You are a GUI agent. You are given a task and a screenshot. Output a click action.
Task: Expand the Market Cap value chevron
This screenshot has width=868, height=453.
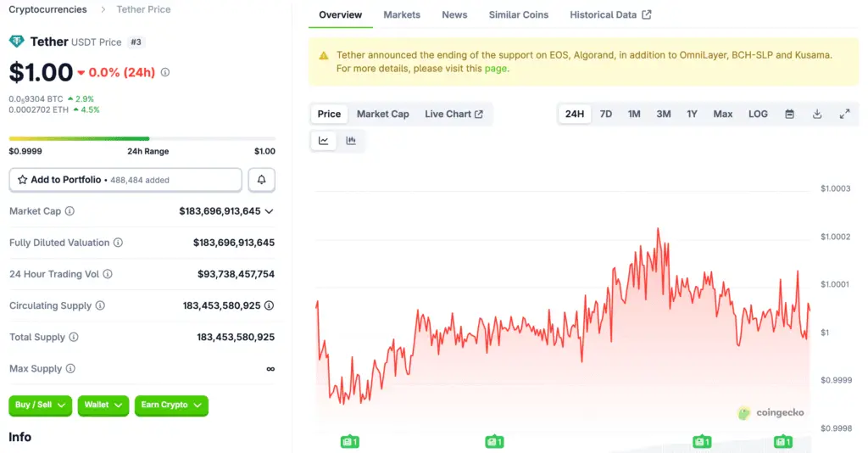(270, 211)
